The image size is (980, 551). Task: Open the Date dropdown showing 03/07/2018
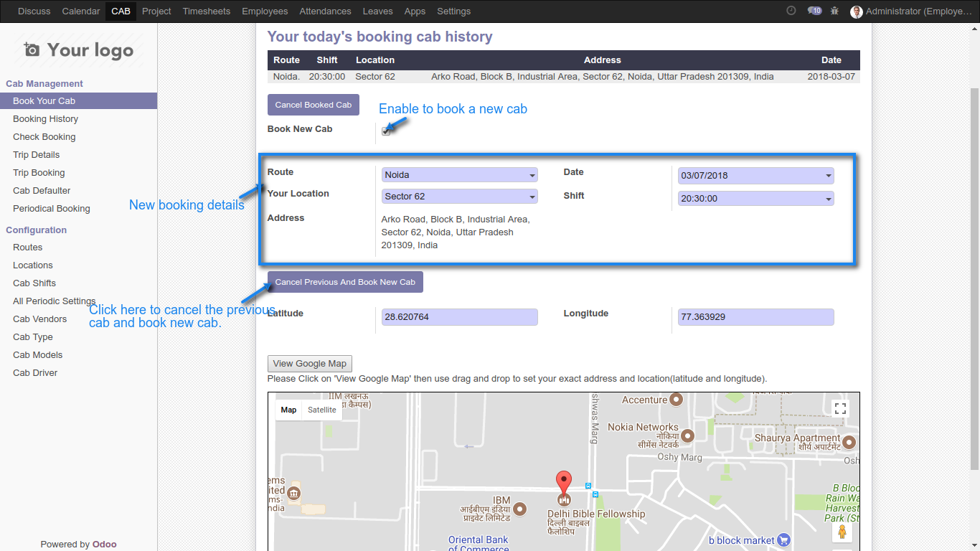tap(756, 175)
